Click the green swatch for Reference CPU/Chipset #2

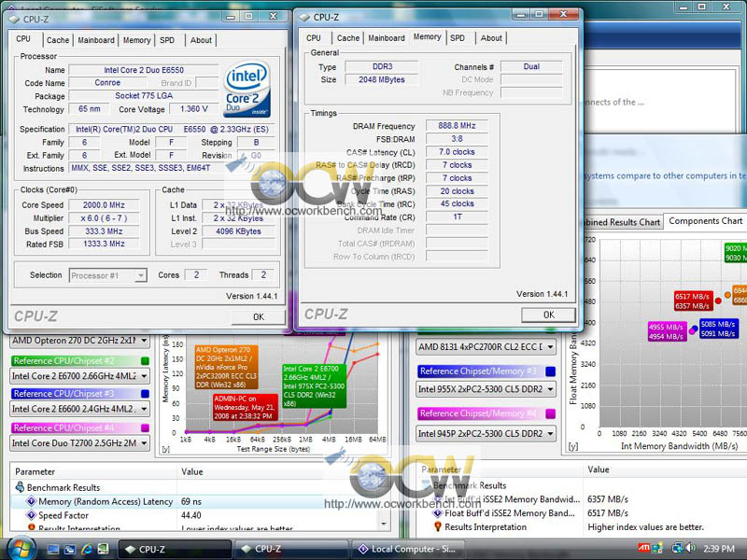[x=146, y=361]
